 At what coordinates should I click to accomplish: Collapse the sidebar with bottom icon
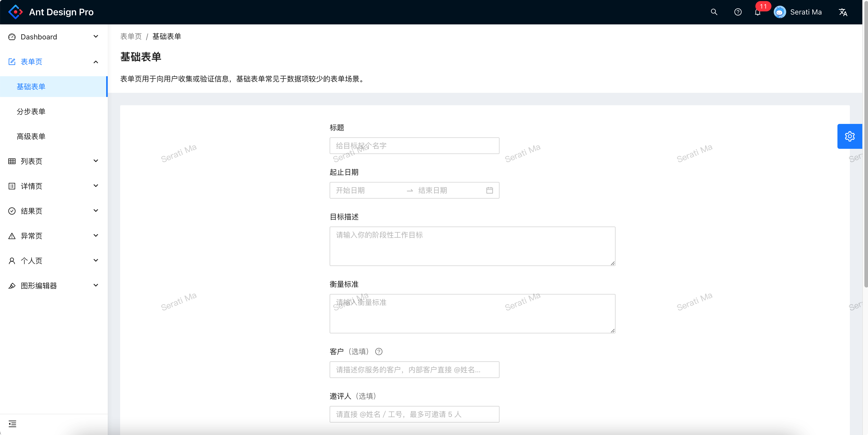[x=12, y=424]
